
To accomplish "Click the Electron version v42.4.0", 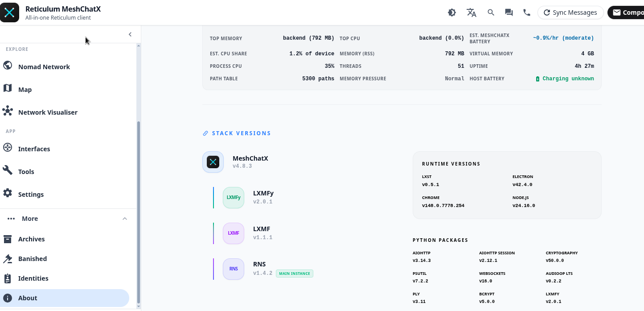I will tap(522, 185).
